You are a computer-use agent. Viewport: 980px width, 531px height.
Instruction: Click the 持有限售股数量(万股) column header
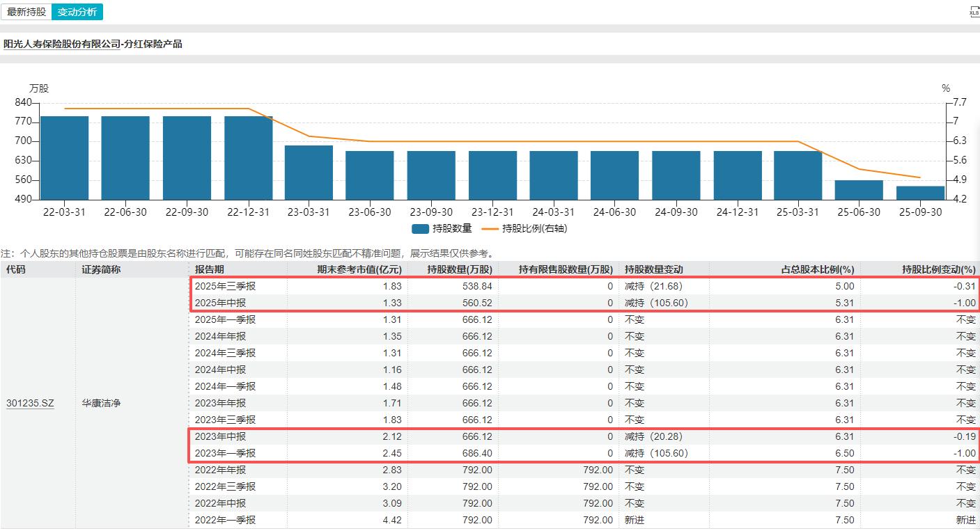[566, 269]
